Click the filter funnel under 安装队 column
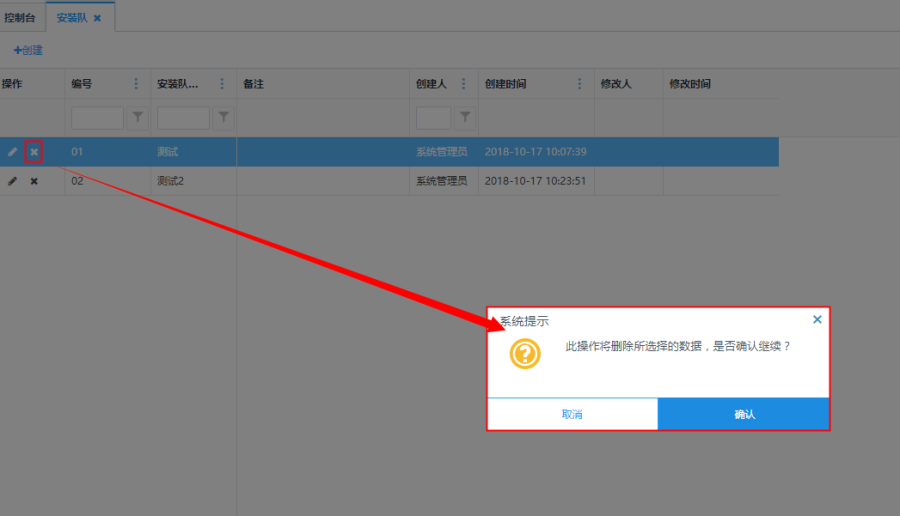Viewport: 900px width, 516px height. click(x=223, y=118)
